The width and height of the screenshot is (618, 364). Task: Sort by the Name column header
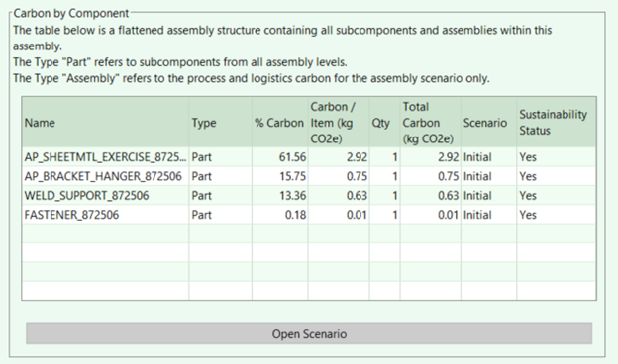105,123
